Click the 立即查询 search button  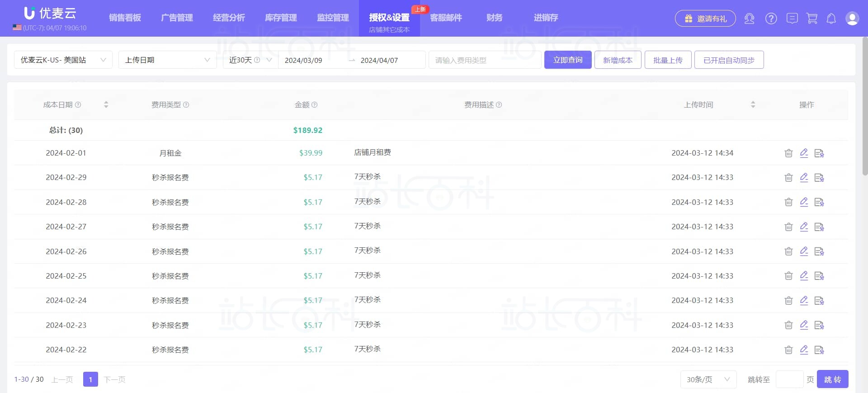(567, 60)
